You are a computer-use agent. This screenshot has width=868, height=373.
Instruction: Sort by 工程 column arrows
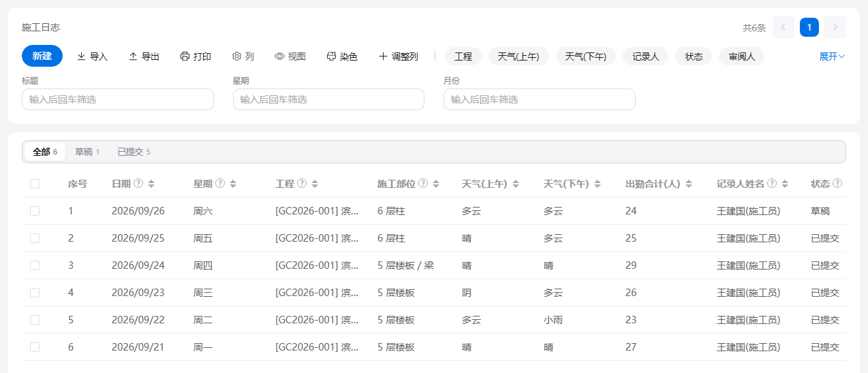[315, 184]
